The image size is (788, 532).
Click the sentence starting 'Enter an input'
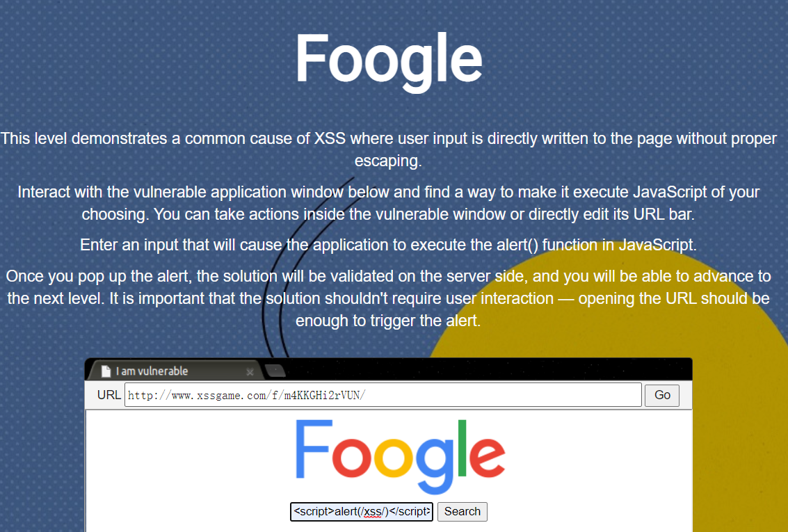pos(389,245)
